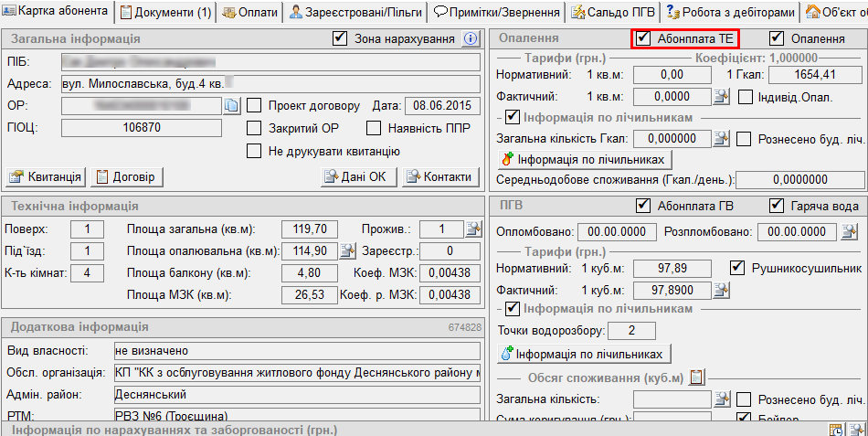Click clipboard icon next to Обсяг споживання
The image size is (868, 436).
point(696,377)
